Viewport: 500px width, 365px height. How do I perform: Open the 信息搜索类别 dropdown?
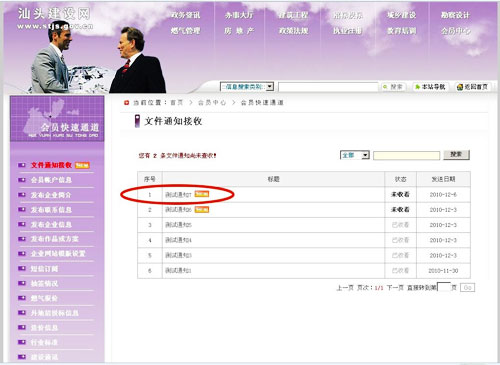(x=247, y=87)
